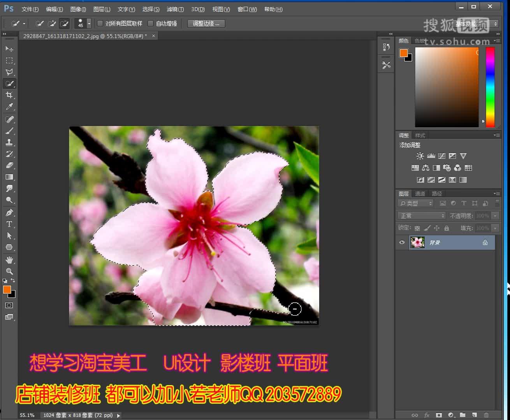Select the Zoom tool
This screenshot has width=510, height=420.
pyautogui.click(x=9, y=271)
